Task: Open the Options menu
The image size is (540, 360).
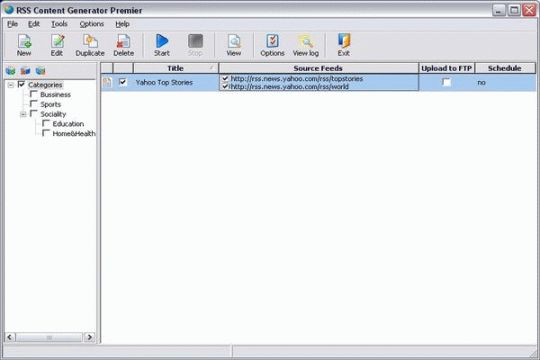Action: click(92, 24)
